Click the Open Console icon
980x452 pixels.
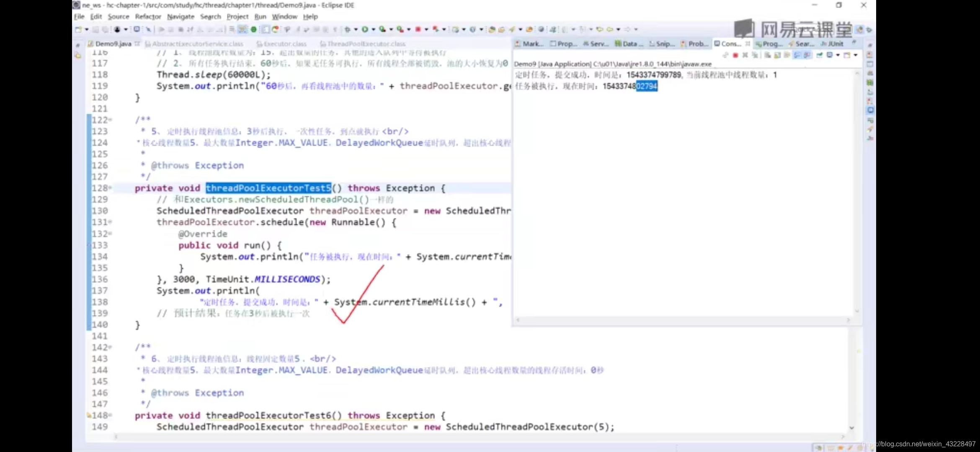(x=847, y=55)
